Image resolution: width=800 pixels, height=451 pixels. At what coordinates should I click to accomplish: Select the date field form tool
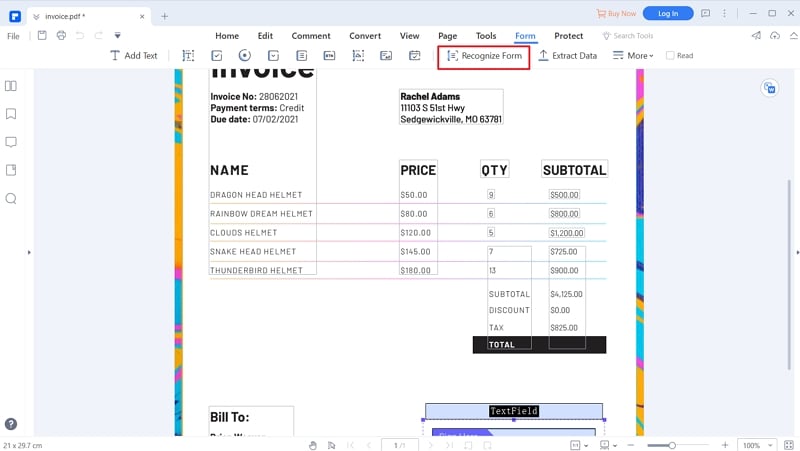[415, 56]
